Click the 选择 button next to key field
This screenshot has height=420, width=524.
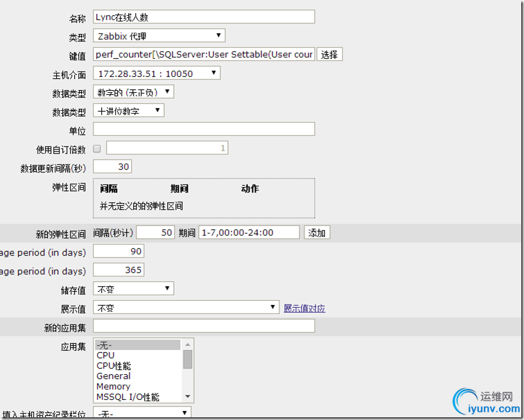(329, 55)
